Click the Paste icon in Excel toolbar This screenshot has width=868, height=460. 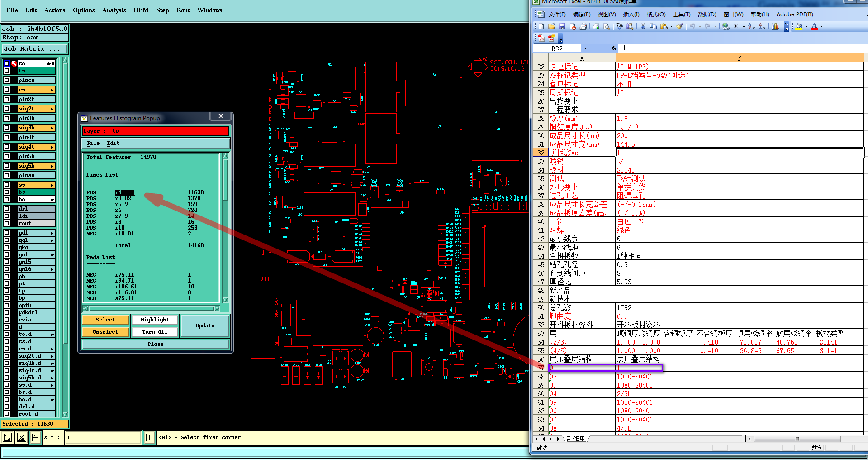pyautogui.click(x=664, y=26)
